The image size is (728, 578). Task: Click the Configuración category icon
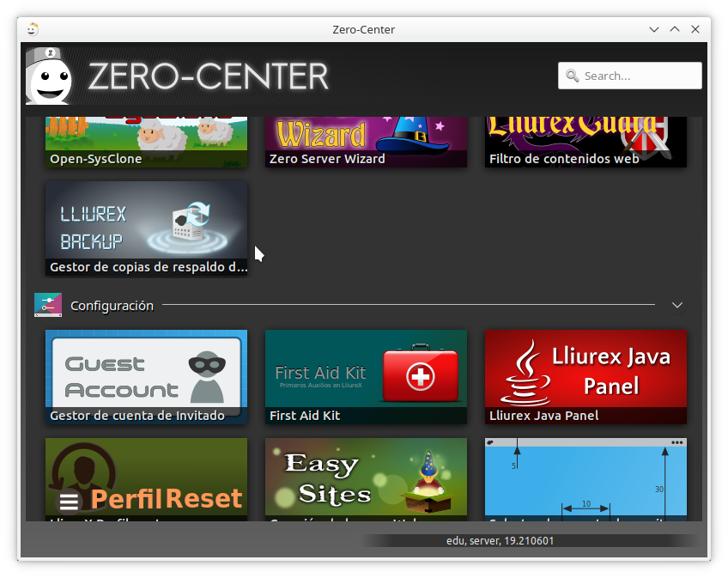(48, 305)
